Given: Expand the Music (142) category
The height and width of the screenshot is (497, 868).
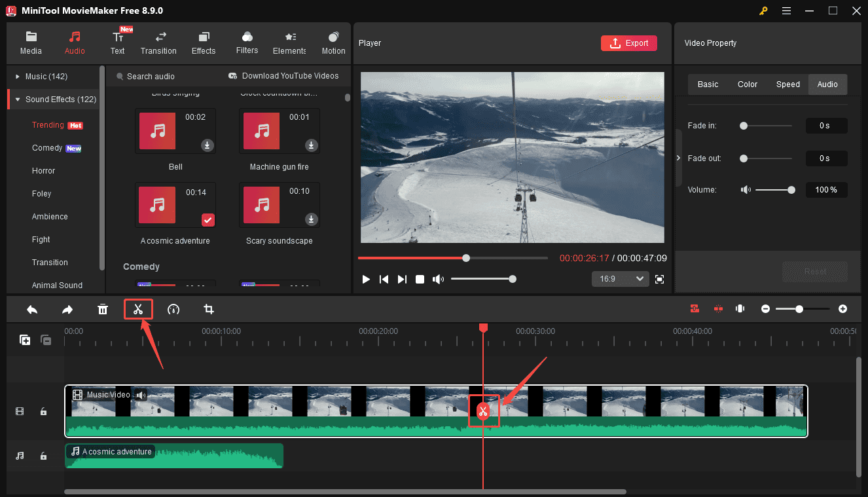Looking at the screenshot, I should [x=18, y=77].
